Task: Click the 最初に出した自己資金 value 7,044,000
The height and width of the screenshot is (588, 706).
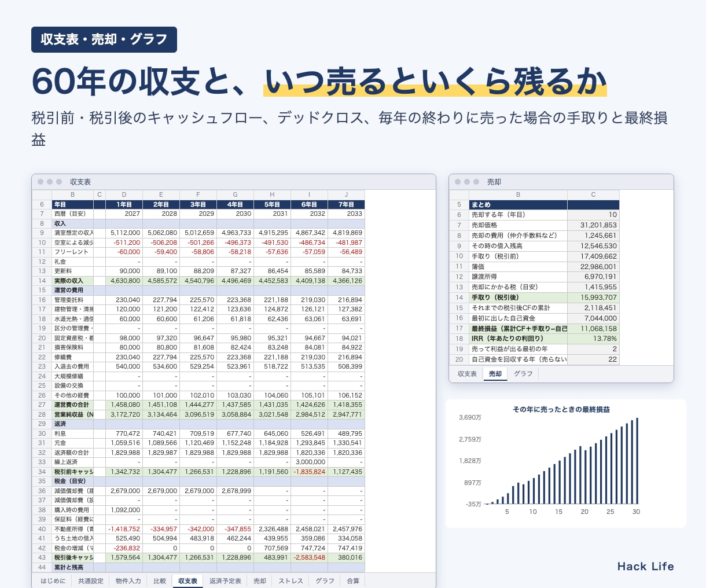Action: point(593,318)
